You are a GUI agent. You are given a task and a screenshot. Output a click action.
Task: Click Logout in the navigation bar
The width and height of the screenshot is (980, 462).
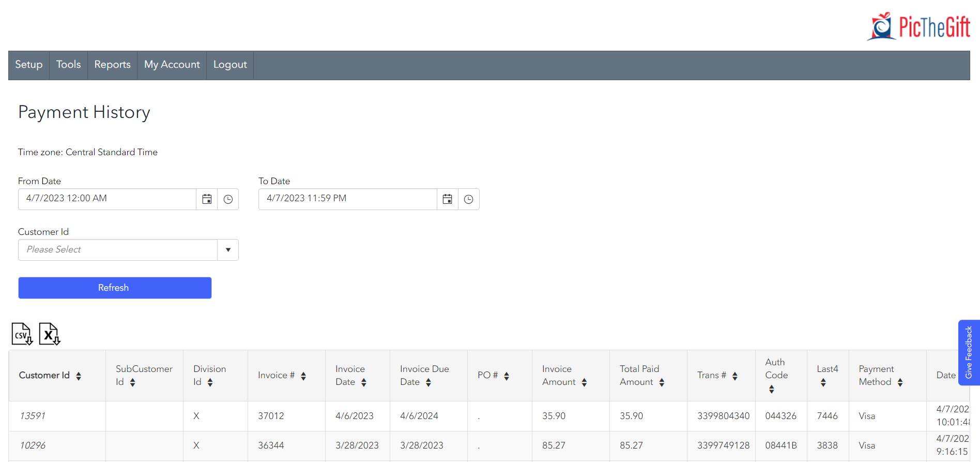pos(230,65)
